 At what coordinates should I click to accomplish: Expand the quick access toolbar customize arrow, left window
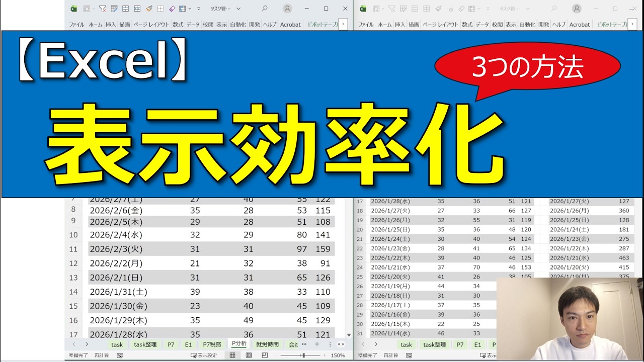pos(199,9)
